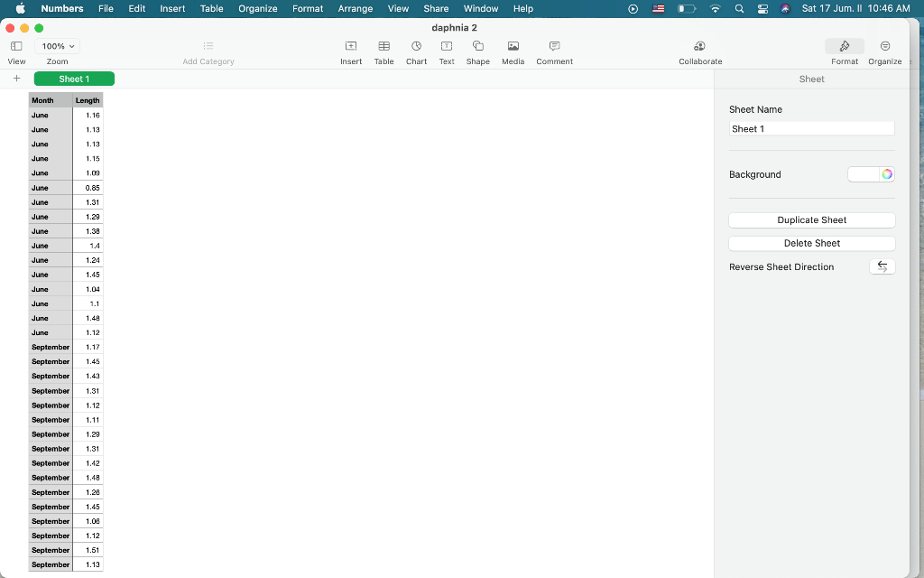Toggle the Organize panel
This screenshot has width=924, height=578.
click(x=885, y=46)
